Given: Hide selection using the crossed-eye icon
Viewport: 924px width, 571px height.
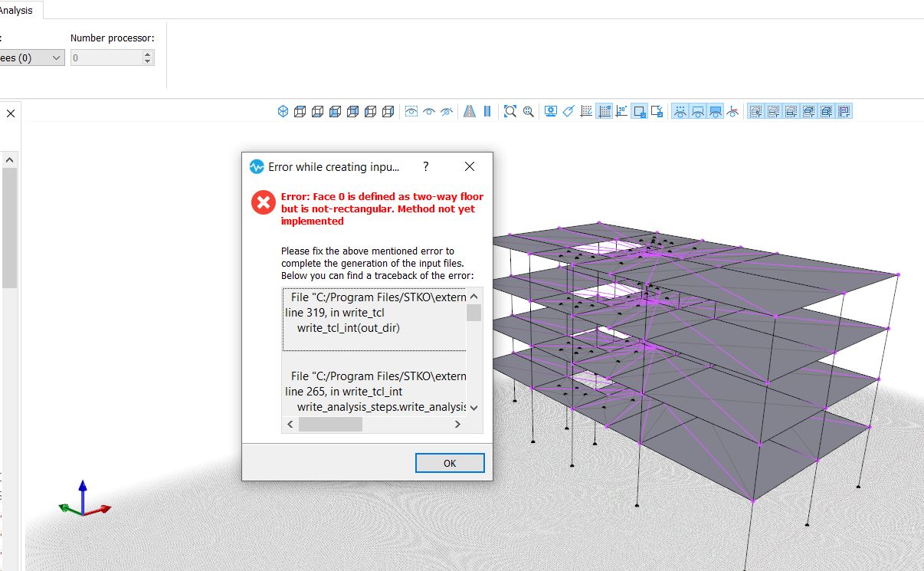Looking at the screenshot, I should coord(446,111).
